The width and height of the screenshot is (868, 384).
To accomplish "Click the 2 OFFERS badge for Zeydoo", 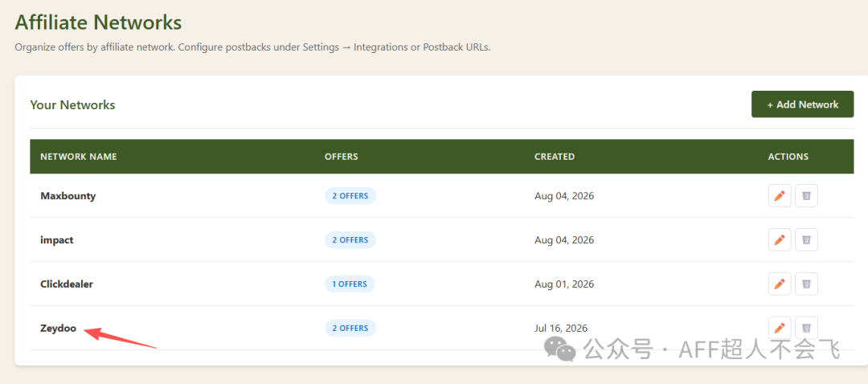I will click(350, 328).
